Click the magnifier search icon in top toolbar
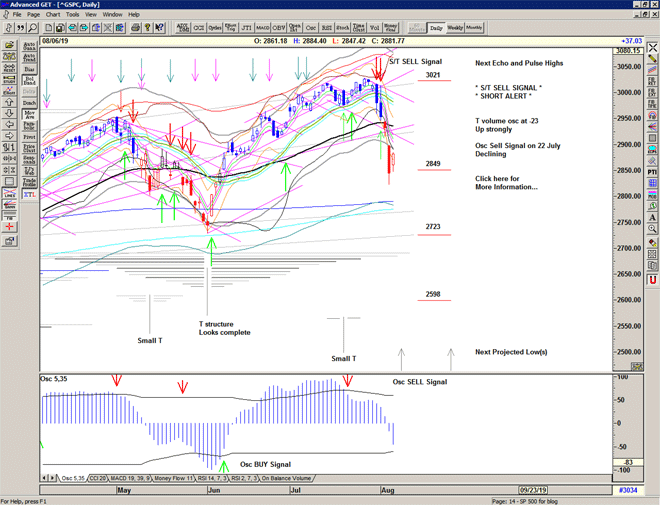 click(32, 28)
